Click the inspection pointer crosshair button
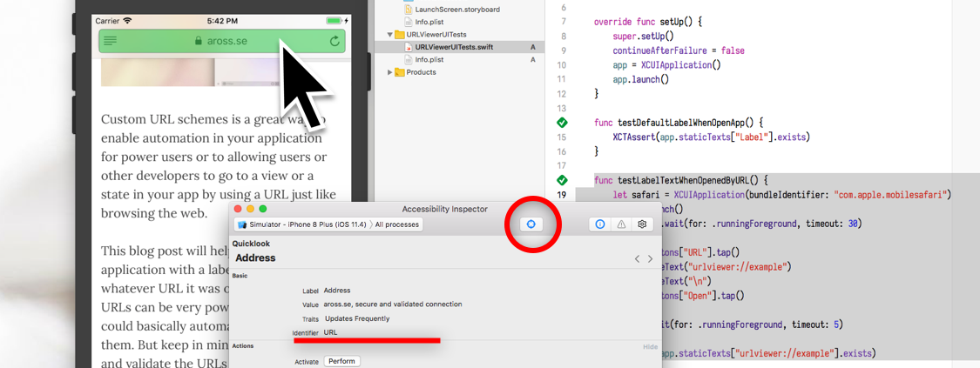 (x=531, y=224)
